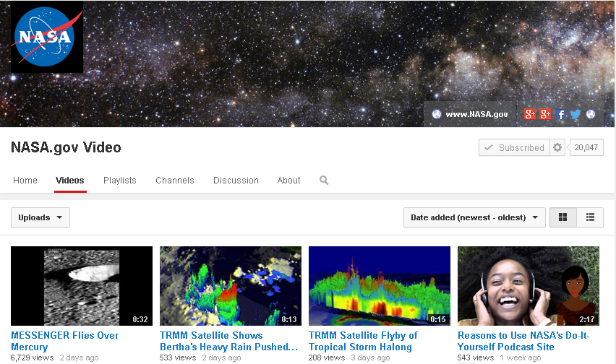Open the Date added sort dropdown
Image resolution: width=616 pixels, height=364 pixels.
pyautogui.click(x=474, y=217)
